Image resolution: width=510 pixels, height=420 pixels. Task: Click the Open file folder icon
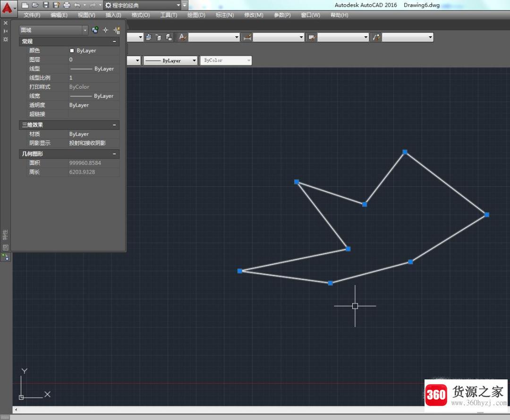click(35, 5)
